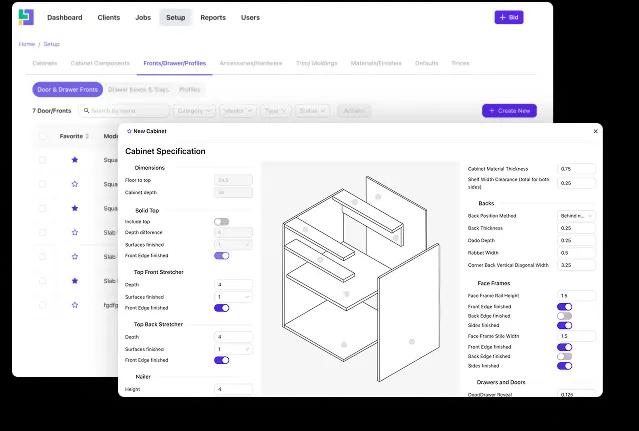The width and height of the screenshot is (639, 431).
Task: Expand the Category filter dropdown
Action: pos(194,111)
